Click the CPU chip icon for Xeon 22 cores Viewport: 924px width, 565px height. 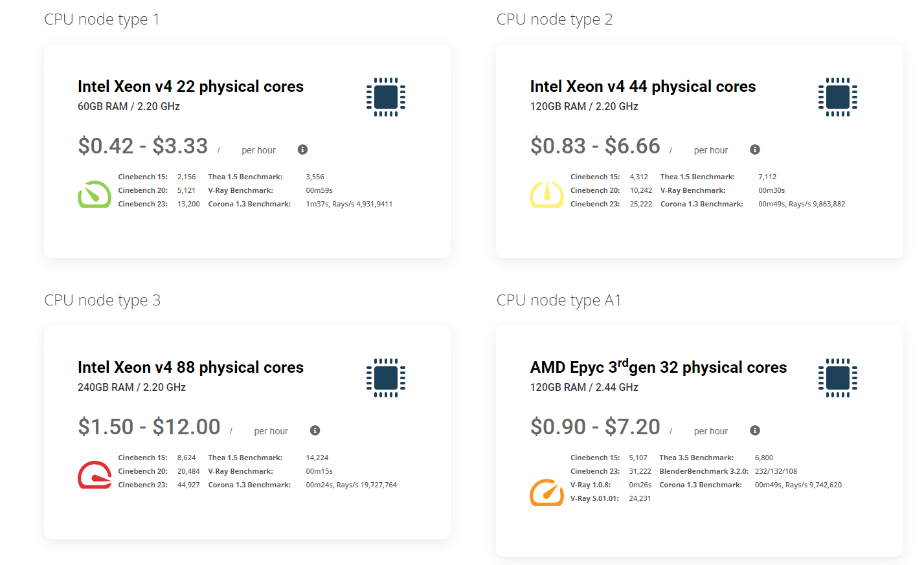[386, 97]
